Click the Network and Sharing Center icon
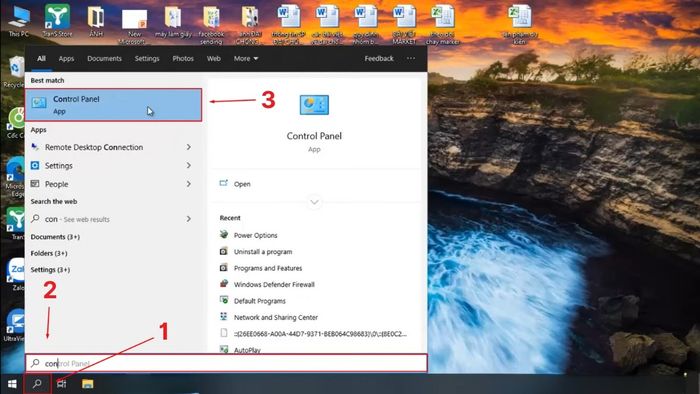Image resolution: width=700 pixels, height=394 pixels. click(x=224, y=317)
